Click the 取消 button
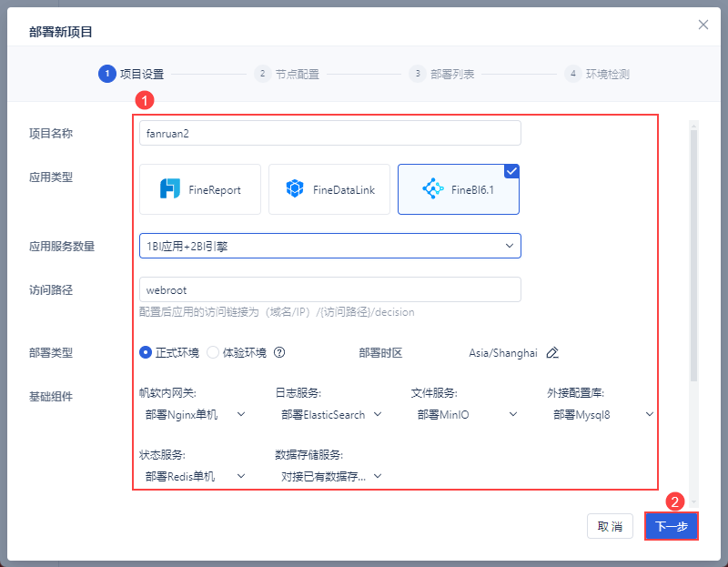 (x=610, y=526)
